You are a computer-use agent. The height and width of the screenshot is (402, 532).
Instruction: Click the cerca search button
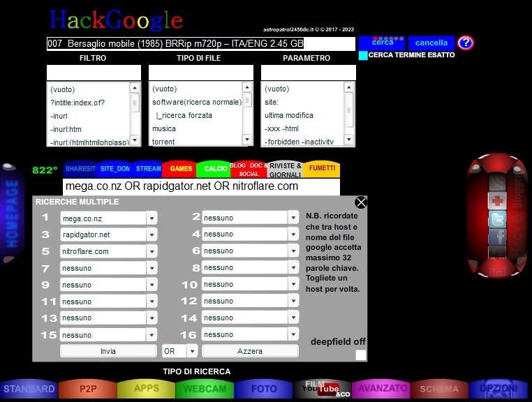click(x=382, y=43)
